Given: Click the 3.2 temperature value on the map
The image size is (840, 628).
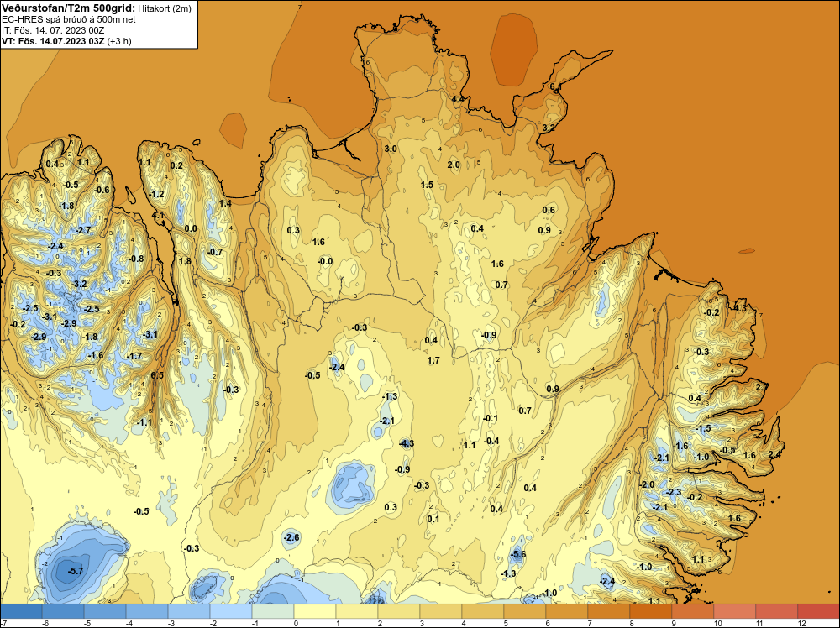Looking at the screenshot, I should coord(549,128).
